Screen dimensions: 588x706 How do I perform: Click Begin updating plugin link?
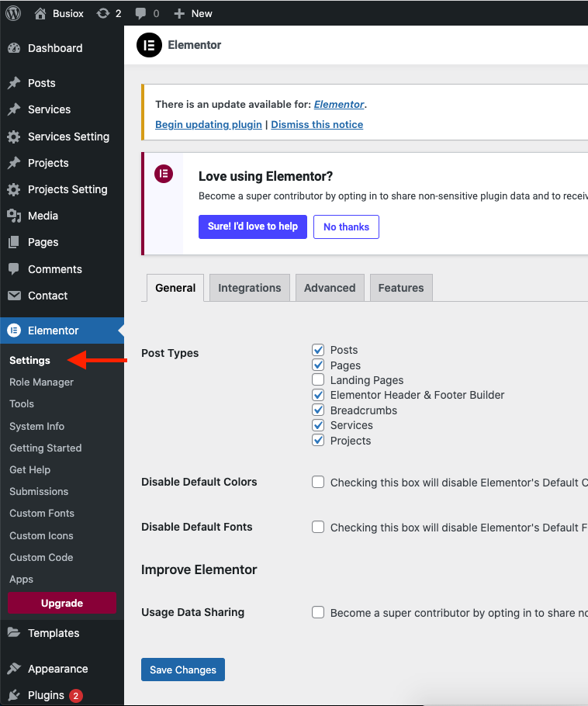coord(209,124)
